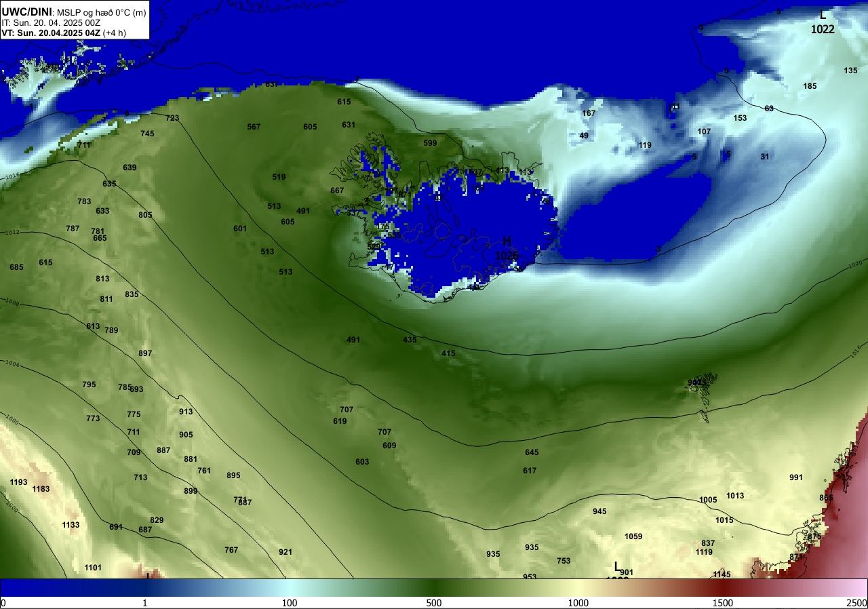868x609 pixels.
Task: Click the map value '31'
Action: click(x=765, y=157)
